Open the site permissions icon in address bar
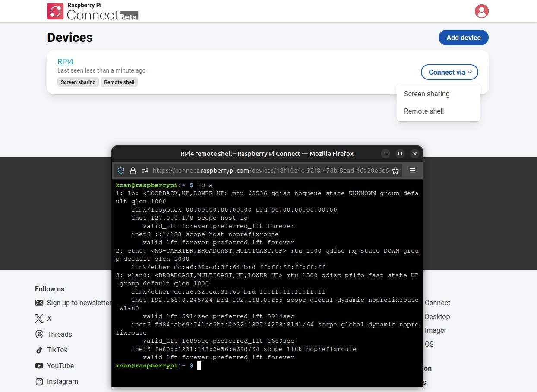The height and width of the screenshot is (392, 537). [x=145, y=171]
